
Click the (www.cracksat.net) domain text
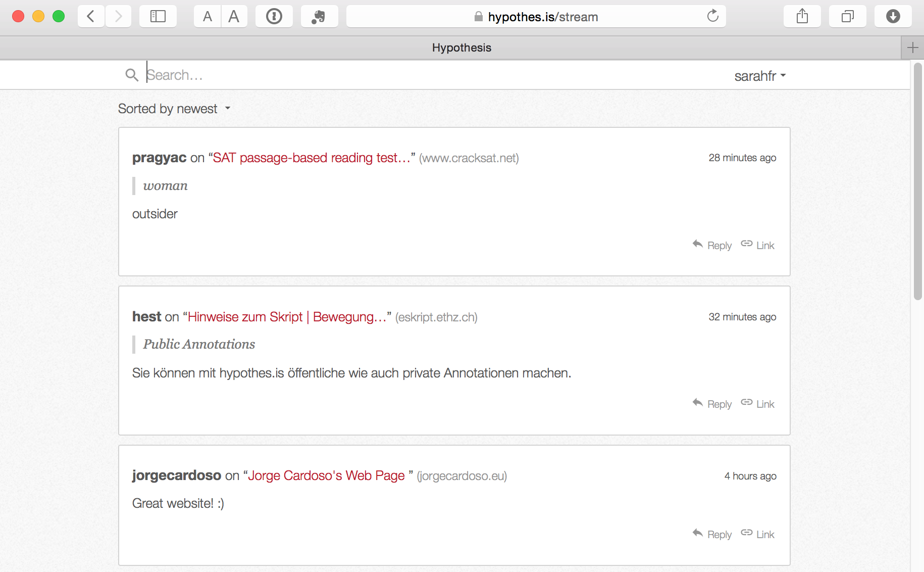(x=469, y=158)
